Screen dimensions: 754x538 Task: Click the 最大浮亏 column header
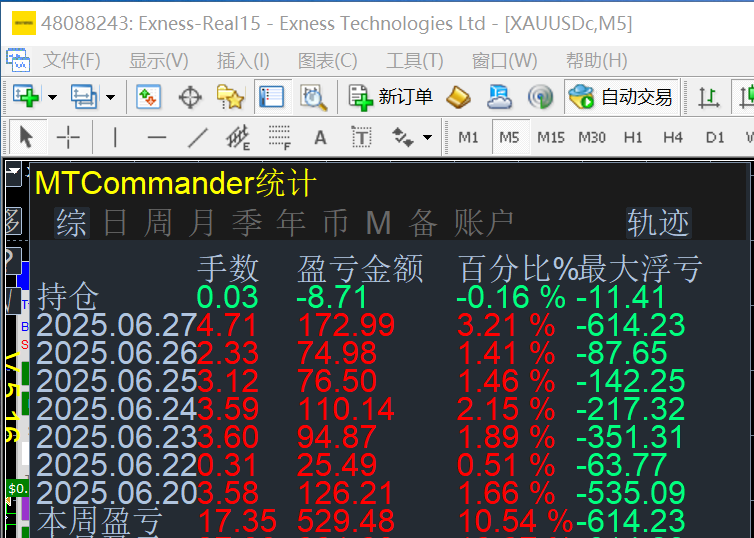(x=640, y=268)
